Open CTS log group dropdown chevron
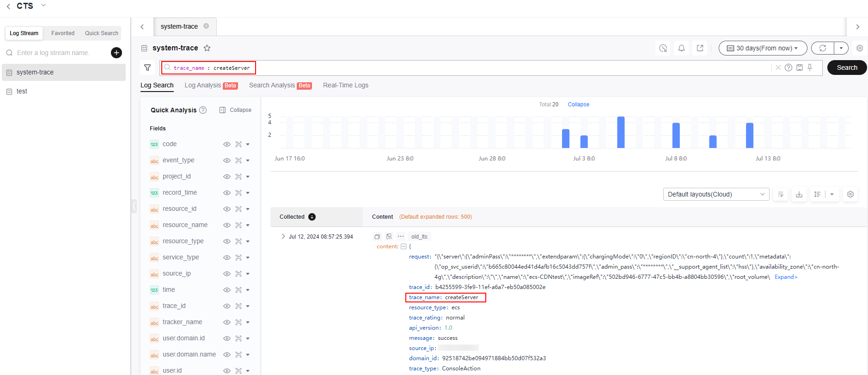868x375 pixels. [43, 5]
